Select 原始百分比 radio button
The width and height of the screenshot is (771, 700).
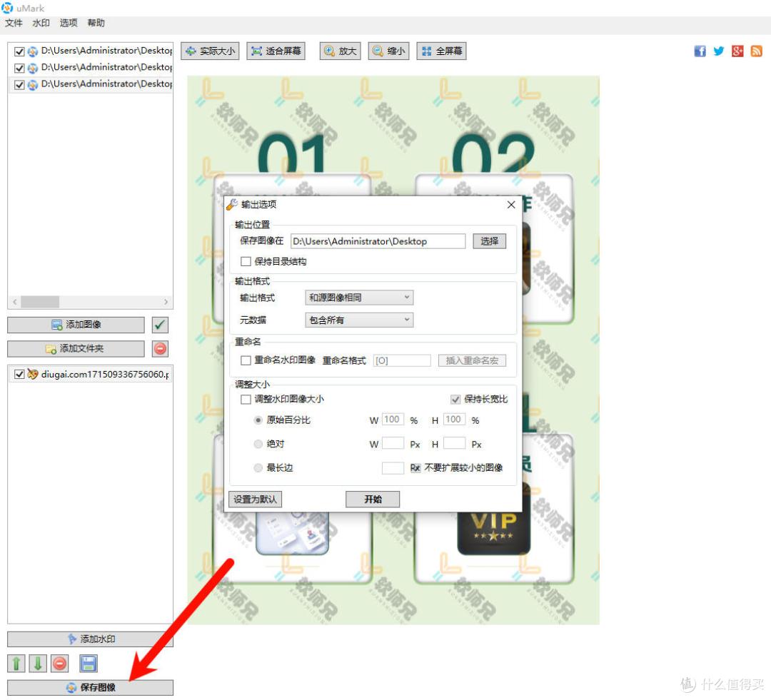(x=258, y=420)
